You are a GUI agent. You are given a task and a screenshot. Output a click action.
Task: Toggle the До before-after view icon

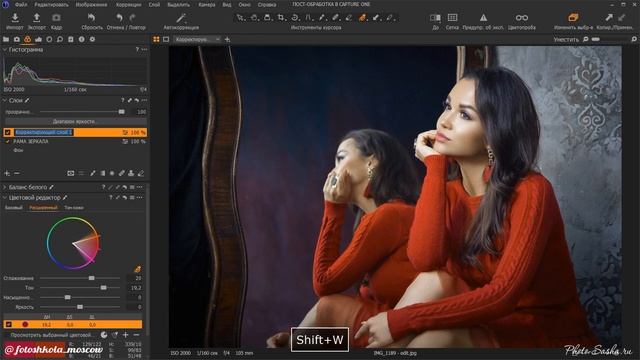pyautogui.click(x=435, y=18)
